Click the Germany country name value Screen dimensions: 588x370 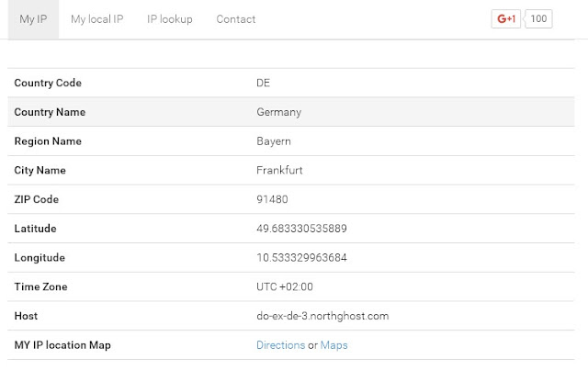tap(279, 113)
